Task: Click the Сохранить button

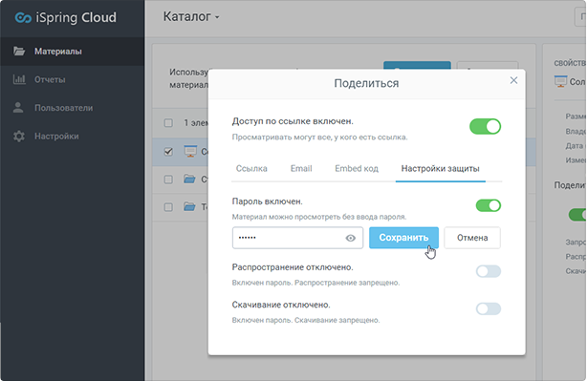Action: [403, 238]
